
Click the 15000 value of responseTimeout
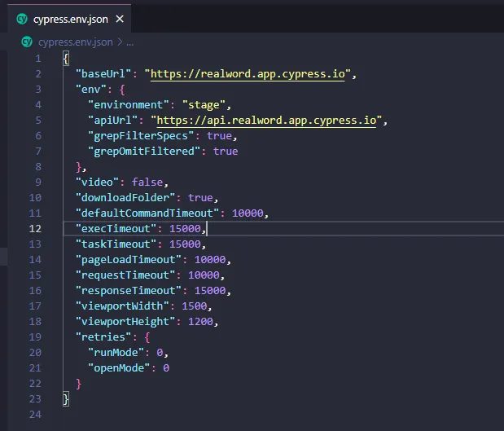(x=210, y=291)
